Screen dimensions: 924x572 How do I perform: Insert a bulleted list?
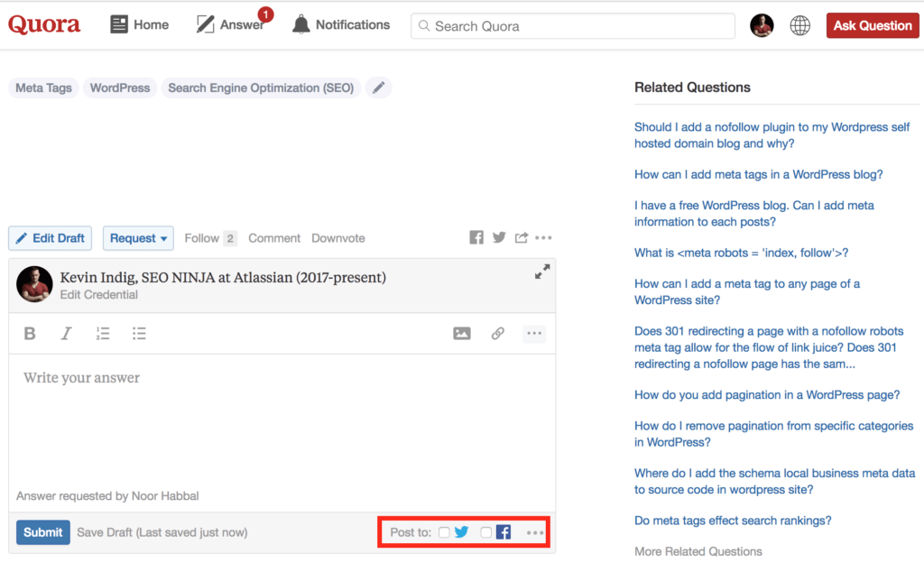coord(139,334)
